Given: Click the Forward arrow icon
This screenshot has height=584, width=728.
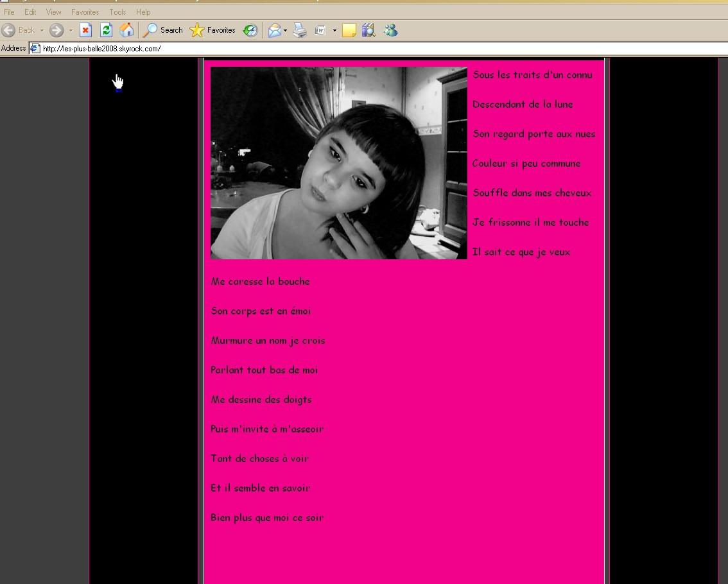Looking at the screenshot, I should coord(56,30).
